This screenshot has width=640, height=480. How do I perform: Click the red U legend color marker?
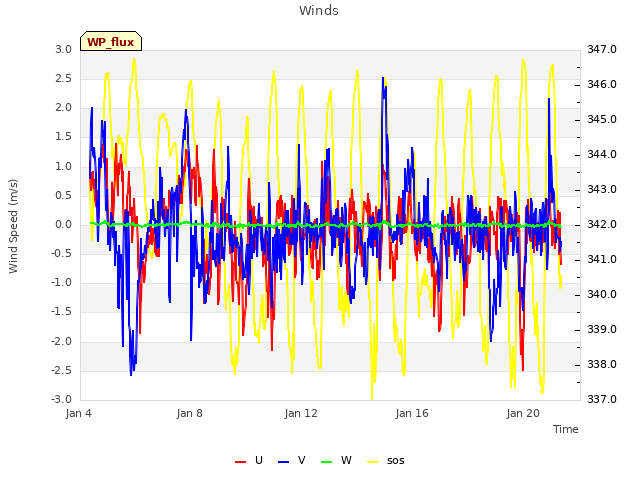[x=240, y=462]
